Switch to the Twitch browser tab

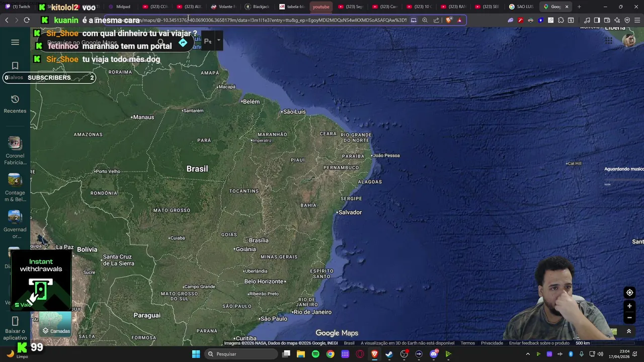(x=18, y=7)
